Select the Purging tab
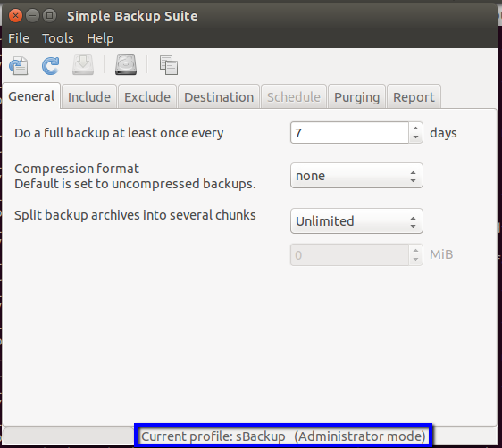The height and width of the screenshot is (448, 502). point(356,97)
